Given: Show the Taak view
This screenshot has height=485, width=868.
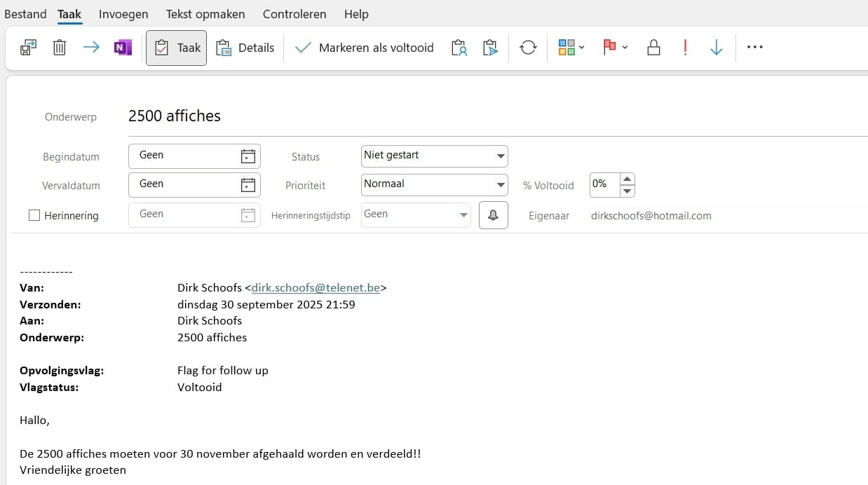Looking at the screenshot, I should pyautogui.click(x=177, y=48).
